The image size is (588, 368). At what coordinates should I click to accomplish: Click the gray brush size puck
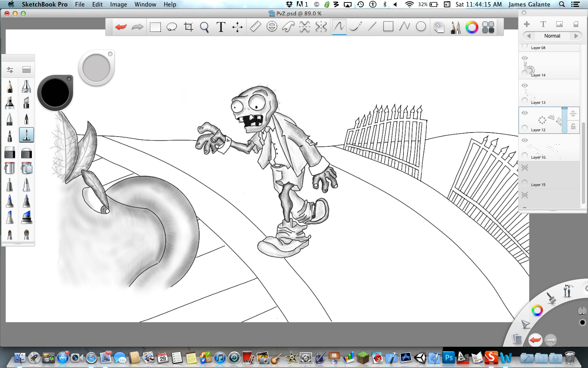pos(96,68)
